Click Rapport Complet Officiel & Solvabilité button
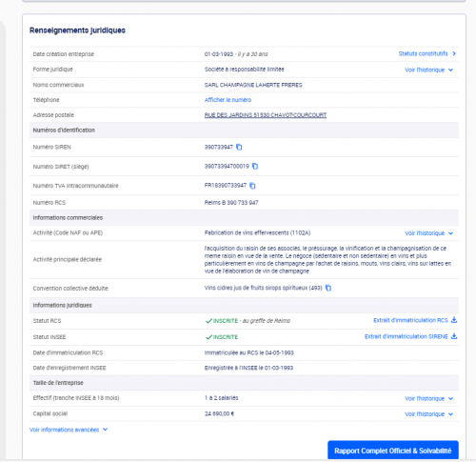476x462 pixels. 393,451
